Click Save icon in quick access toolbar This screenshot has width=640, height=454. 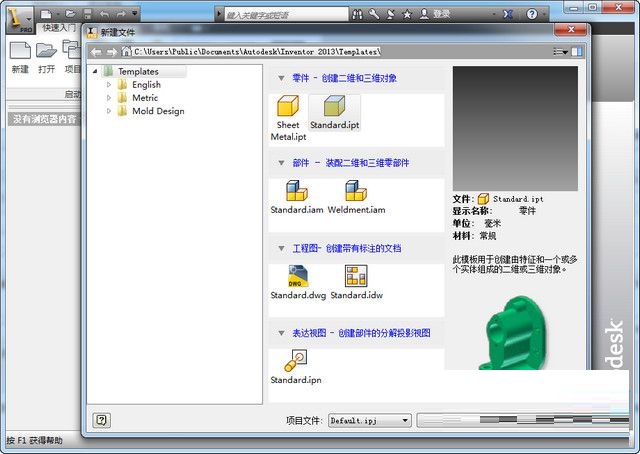pos(87,14)
